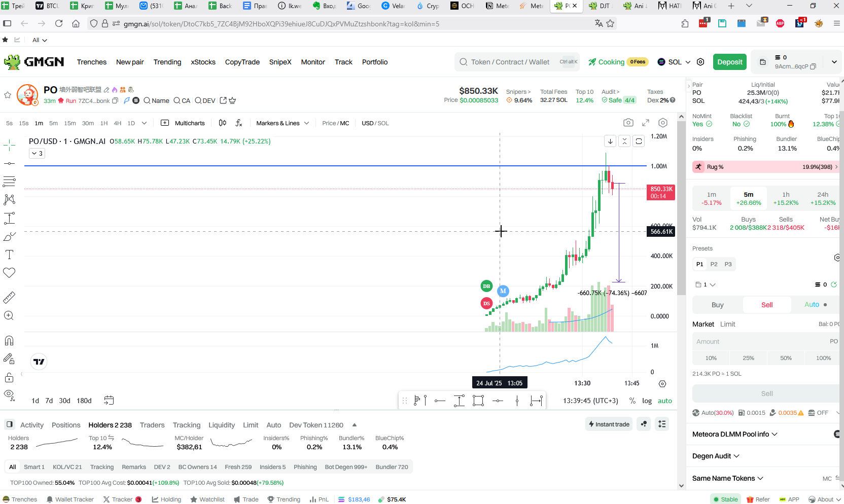Open the wallet icon next to Deposit
The height and width of the screenshot is (504, 844).
762,62
